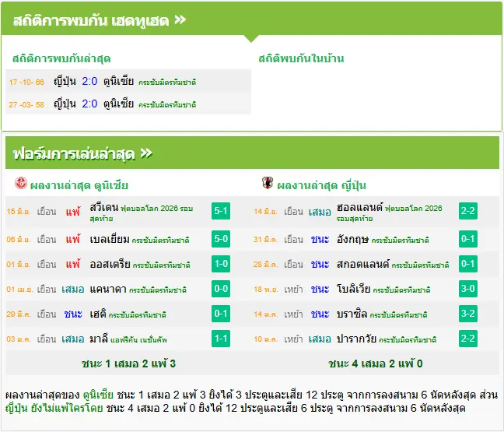Click the 31 มี.ค. date in Japan's results

coord(265,240)
